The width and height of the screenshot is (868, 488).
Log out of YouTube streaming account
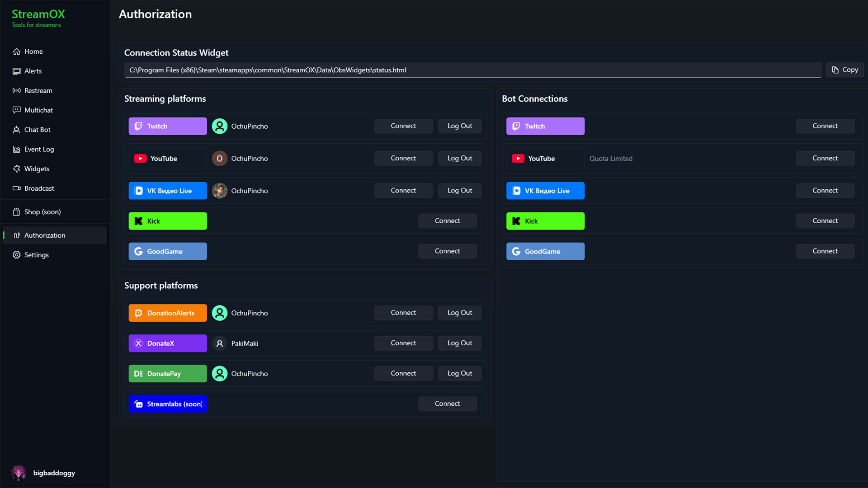click(x=460, y=158)
